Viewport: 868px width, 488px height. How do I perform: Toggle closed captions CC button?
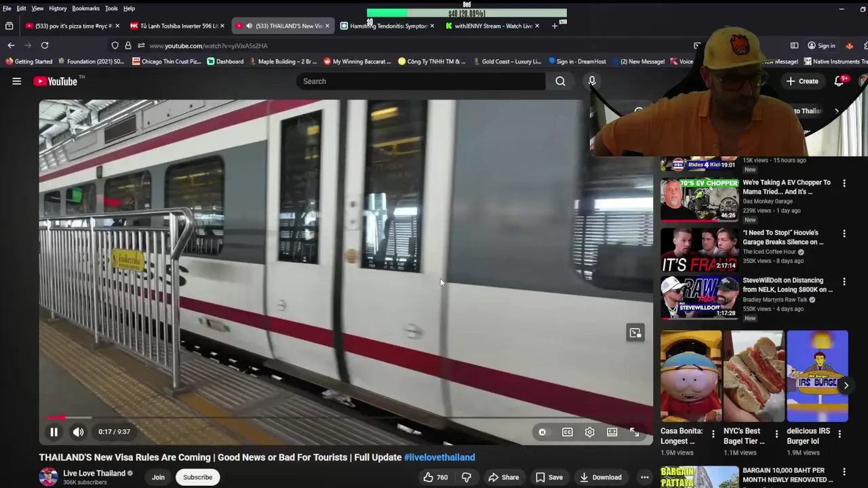point(567,432)
